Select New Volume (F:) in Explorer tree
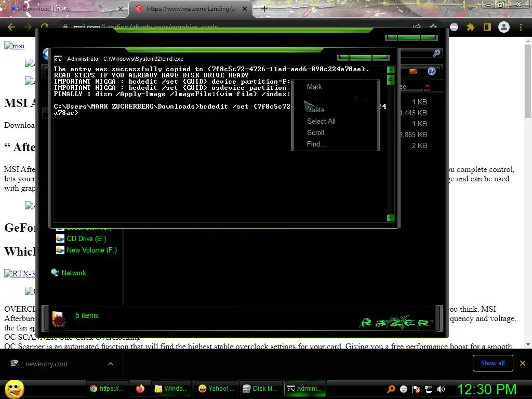The image size is (532, 399). tap(87, 250)
